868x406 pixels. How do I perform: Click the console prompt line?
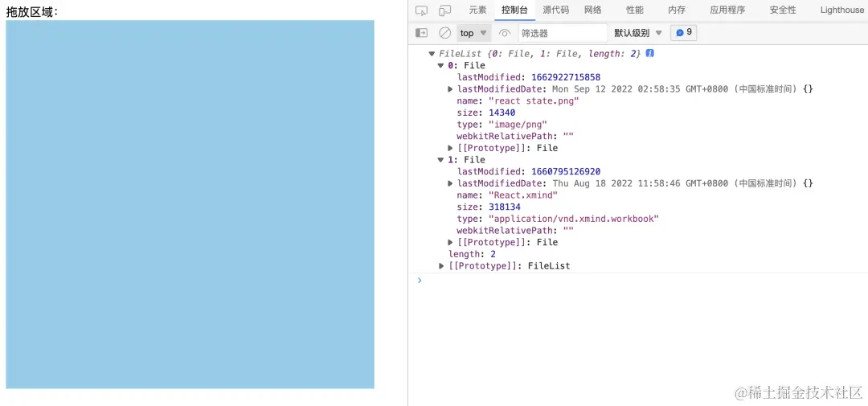pyautogui.click(x=642, y=281)
